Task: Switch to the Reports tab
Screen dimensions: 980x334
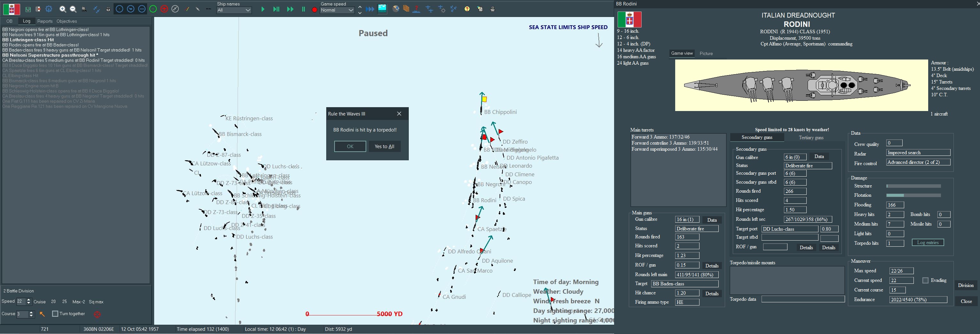Action: tap(45, 21)
